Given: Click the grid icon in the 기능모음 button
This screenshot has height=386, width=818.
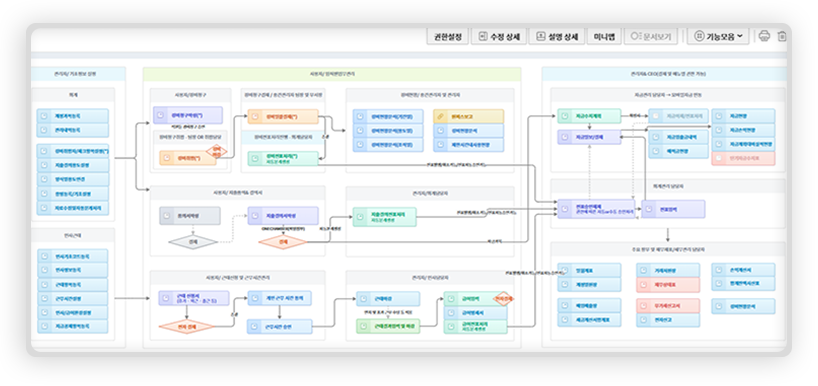Looking at the screenshot, I should point(699,37).
